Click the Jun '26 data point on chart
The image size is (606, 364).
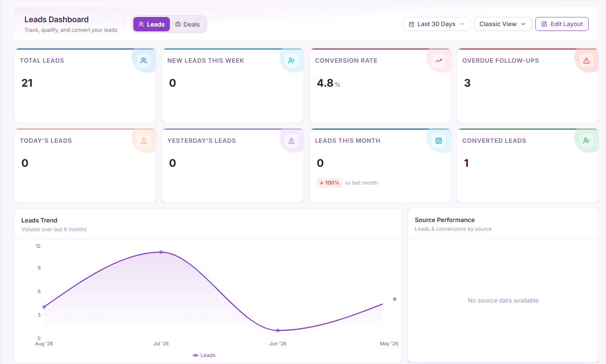click(278, 330)
